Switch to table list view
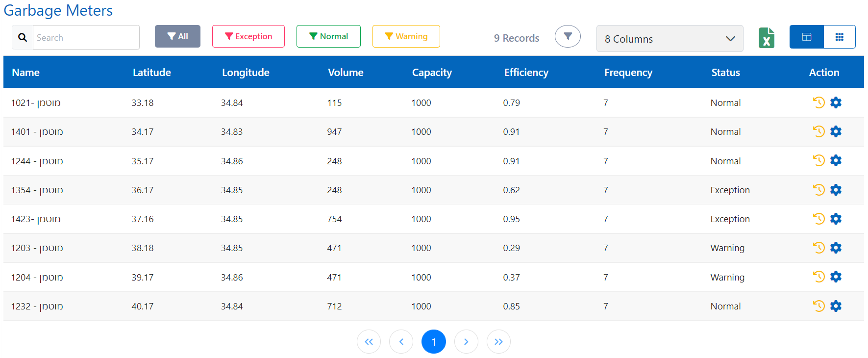 (806, 37)
